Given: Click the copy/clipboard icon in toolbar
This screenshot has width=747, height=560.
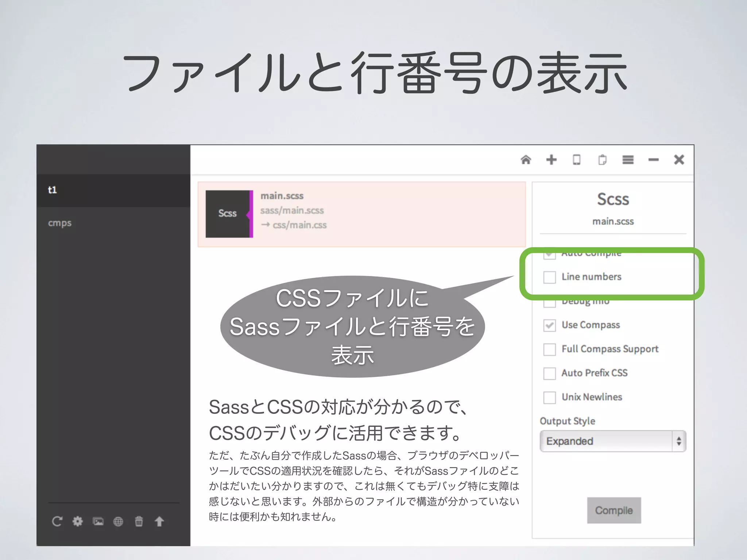Looking at the screenshot, I should pyautogui.click(x=602, y=160).
